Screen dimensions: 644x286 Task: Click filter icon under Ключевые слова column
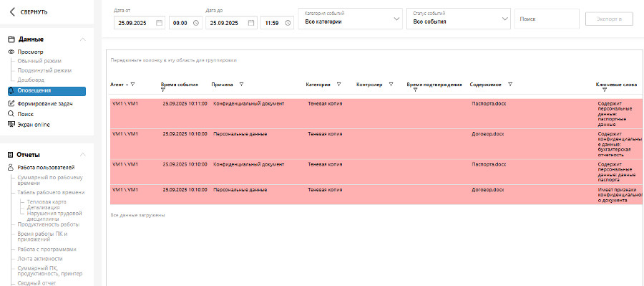point(605,90)
